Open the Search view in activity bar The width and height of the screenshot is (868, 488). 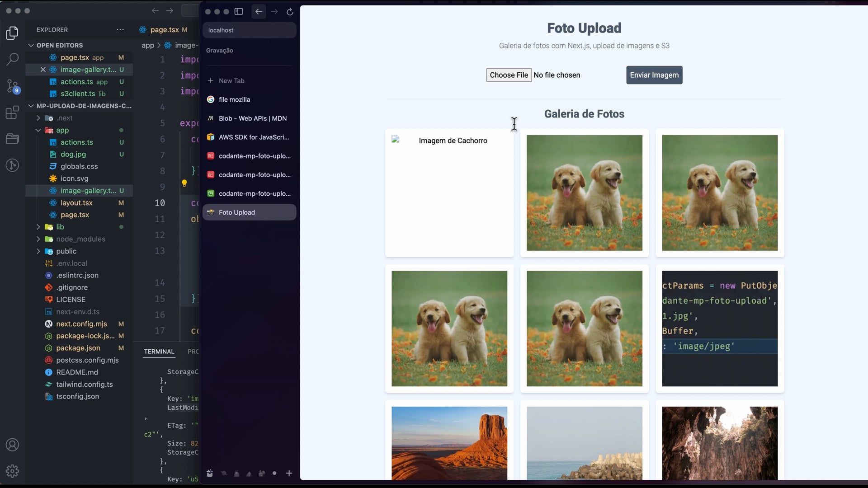click(x=13, y=59)
